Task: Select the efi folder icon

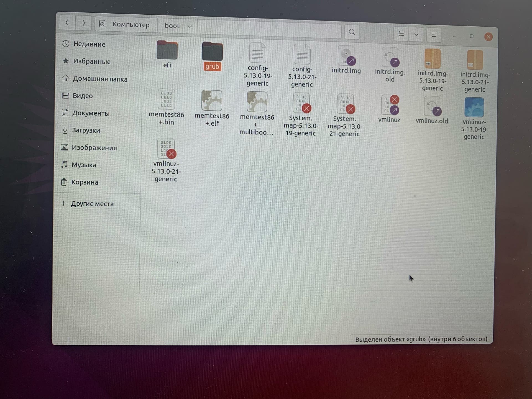Action: click(167, 50)
